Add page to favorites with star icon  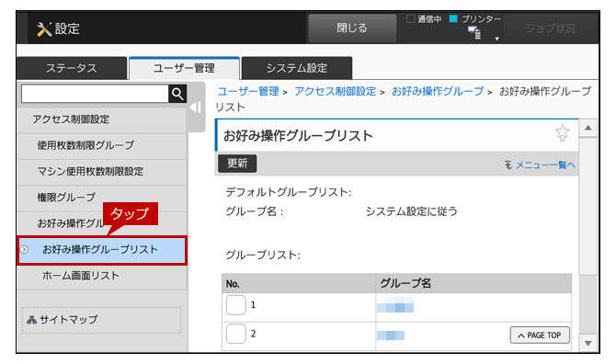click(562, 133)
